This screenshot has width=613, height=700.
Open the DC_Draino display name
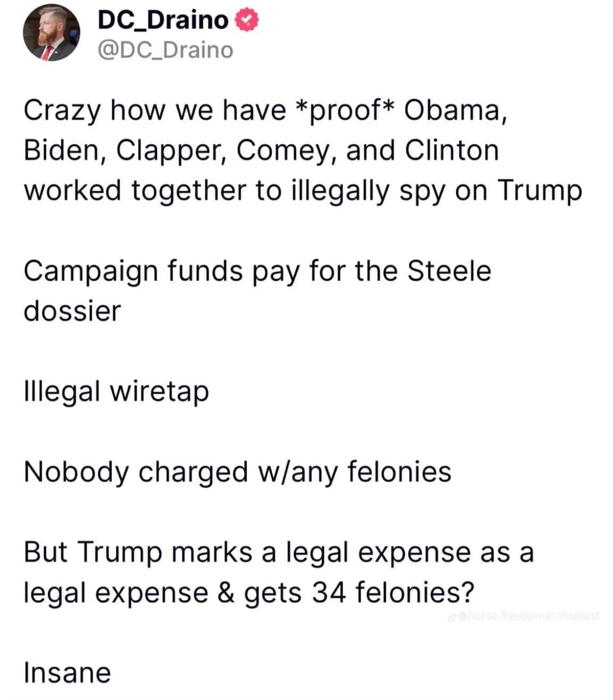point(163,20)
